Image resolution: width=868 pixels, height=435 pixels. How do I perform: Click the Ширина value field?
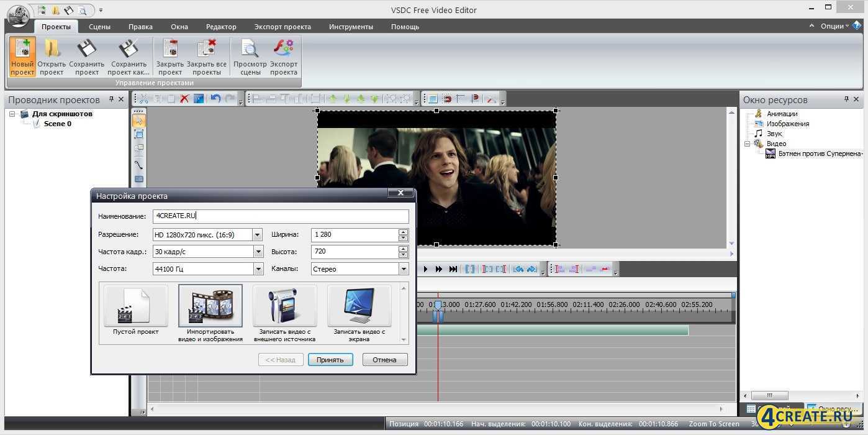tap(355, 235)
